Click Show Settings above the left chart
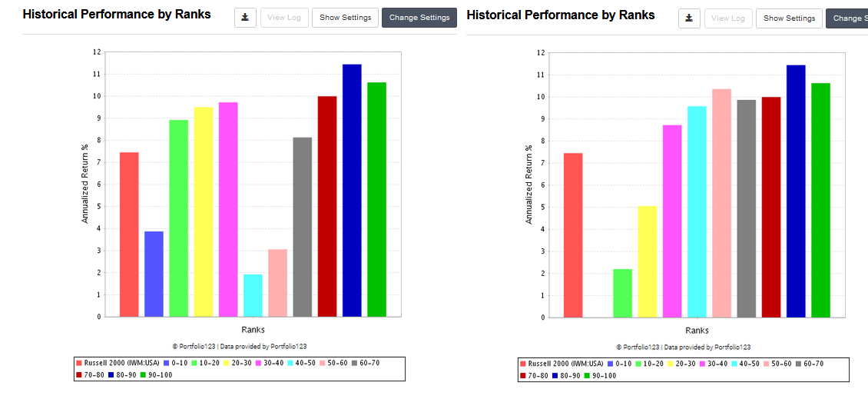 tap(346, 18)
